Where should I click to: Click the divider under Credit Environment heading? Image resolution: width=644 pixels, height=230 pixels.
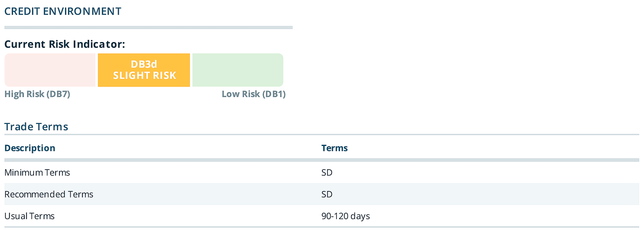point(148,27)
